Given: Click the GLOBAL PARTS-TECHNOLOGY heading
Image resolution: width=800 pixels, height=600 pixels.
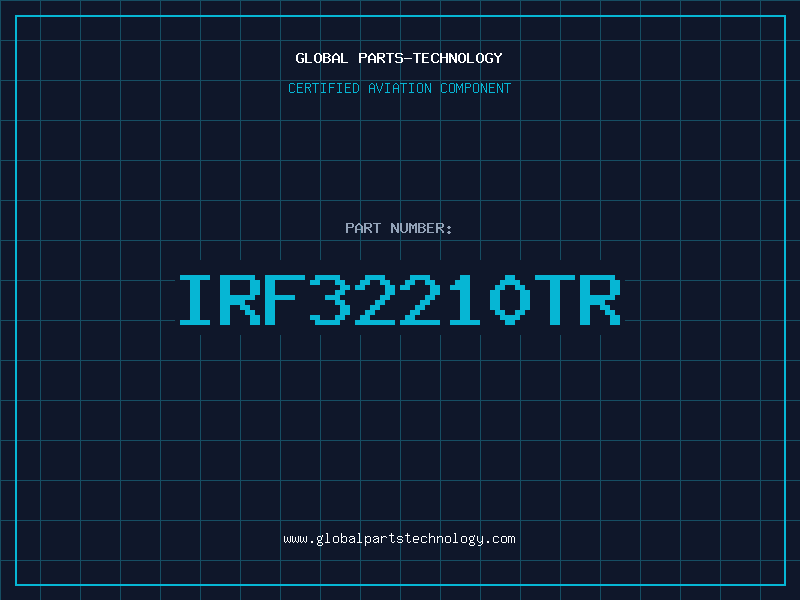Looking at the screenshot, I should coord(399,58).
